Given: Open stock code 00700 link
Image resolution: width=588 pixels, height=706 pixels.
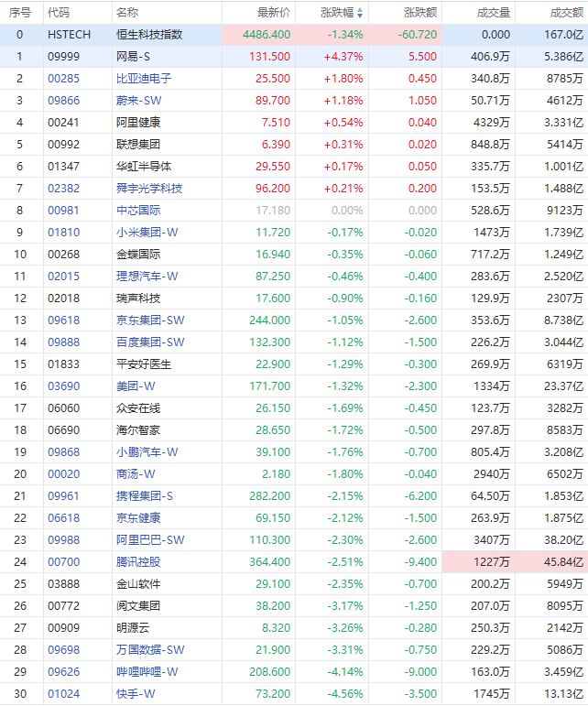Looking at the screenshot, I should pyautogui.click(x=63, y=562).
